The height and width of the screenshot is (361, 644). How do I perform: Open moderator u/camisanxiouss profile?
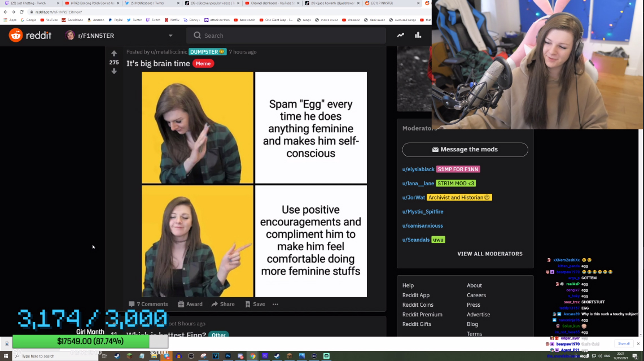(422, 226)
